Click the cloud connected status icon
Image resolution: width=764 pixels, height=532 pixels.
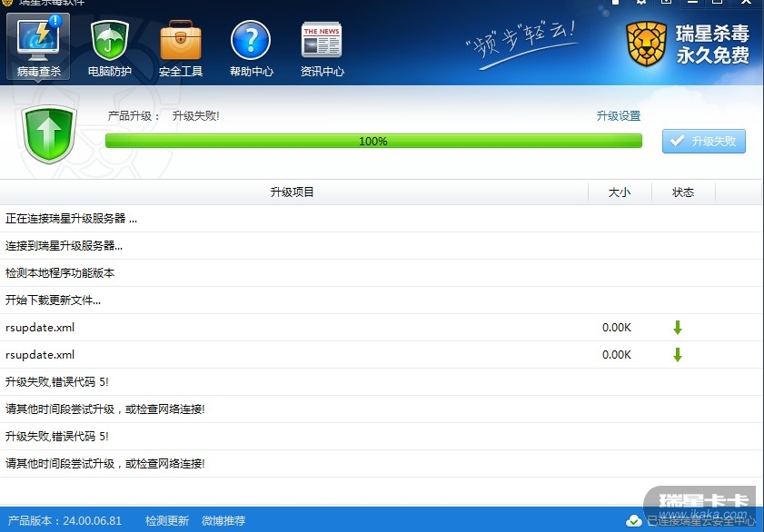(634, 521)
